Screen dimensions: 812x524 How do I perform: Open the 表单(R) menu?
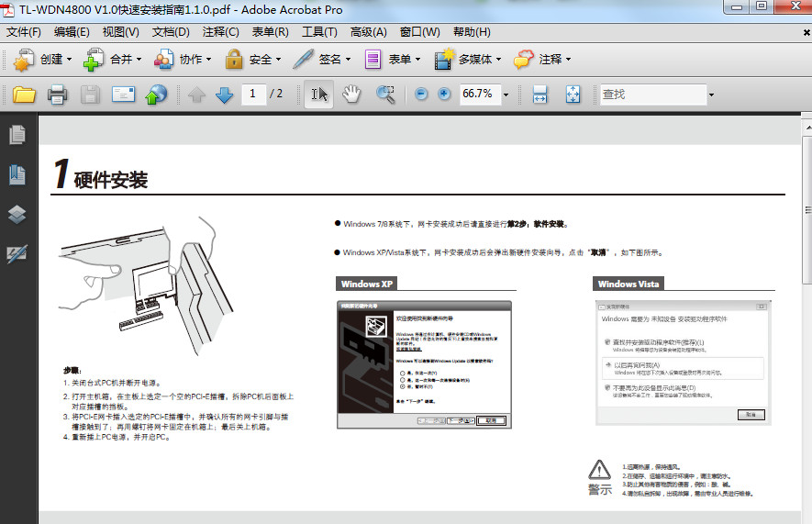(x=270, y=32)
